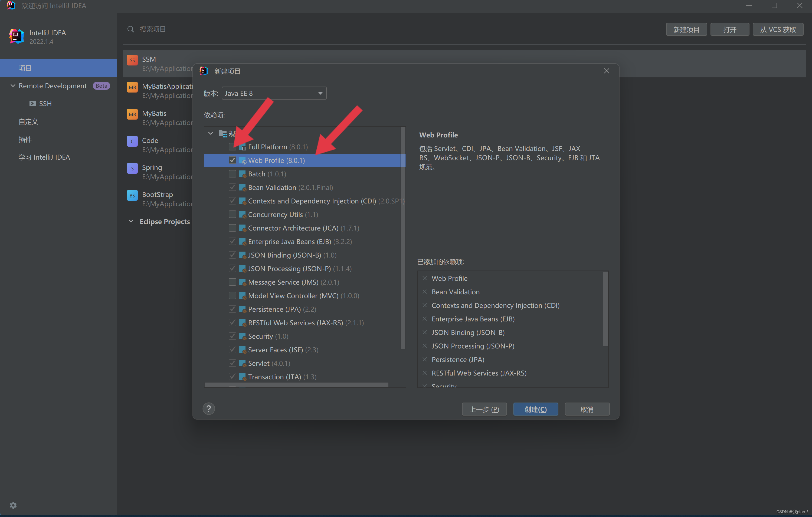This screenshot has height=517, width=812.
Task: Click the Message Service (JMS) library icon
Action: (x=243, y=282)
